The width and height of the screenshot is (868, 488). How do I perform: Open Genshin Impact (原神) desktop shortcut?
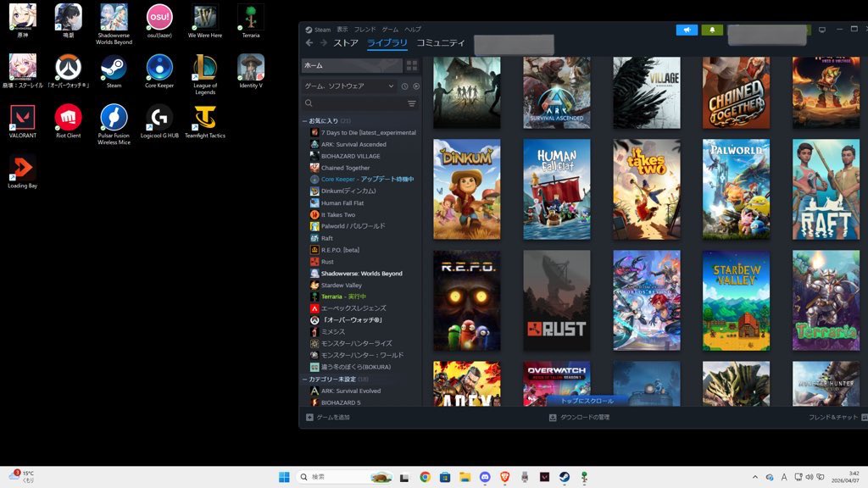click(x=23, y=21)
